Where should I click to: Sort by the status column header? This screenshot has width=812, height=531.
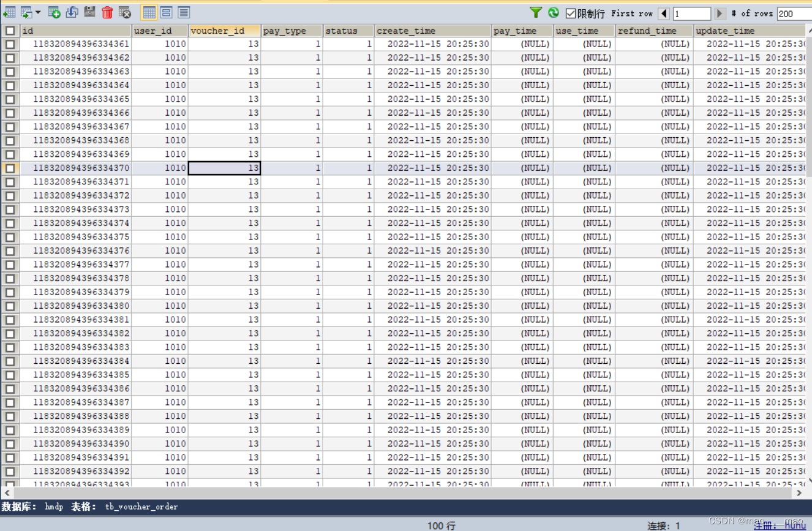(x=348, y=31)
